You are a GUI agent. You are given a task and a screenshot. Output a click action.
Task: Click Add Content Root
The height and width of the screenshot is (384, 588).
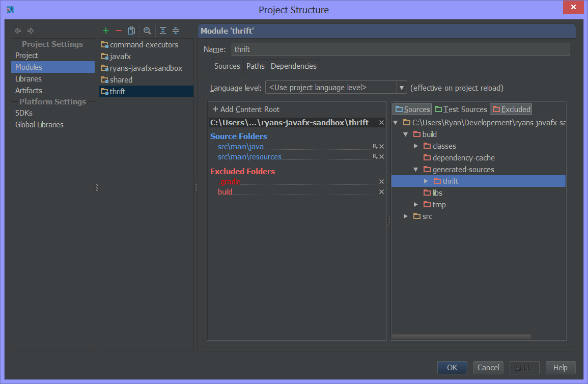[x=246, y=109]
